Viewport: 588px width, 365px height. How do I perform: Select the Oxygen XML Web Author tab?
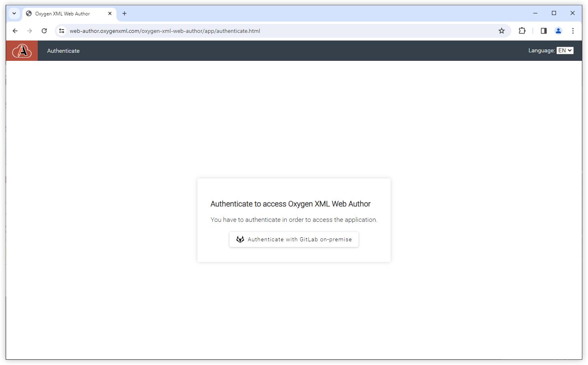tap(69, 14)
